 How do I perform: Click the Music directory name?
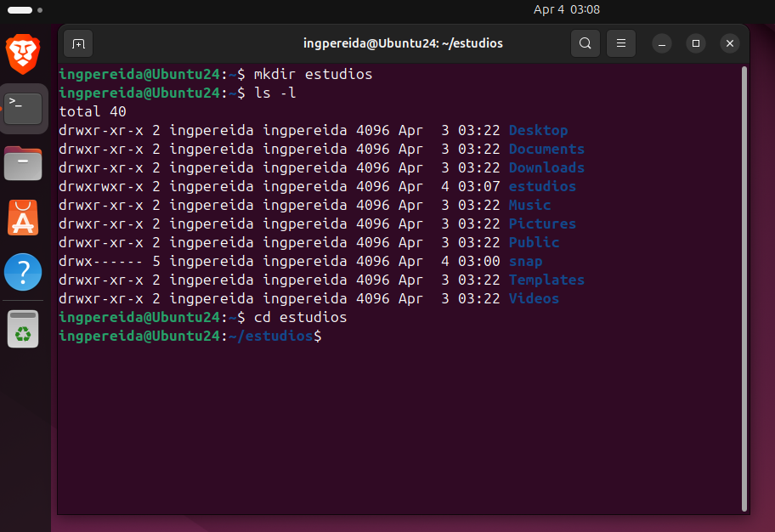tap(530, 205)
